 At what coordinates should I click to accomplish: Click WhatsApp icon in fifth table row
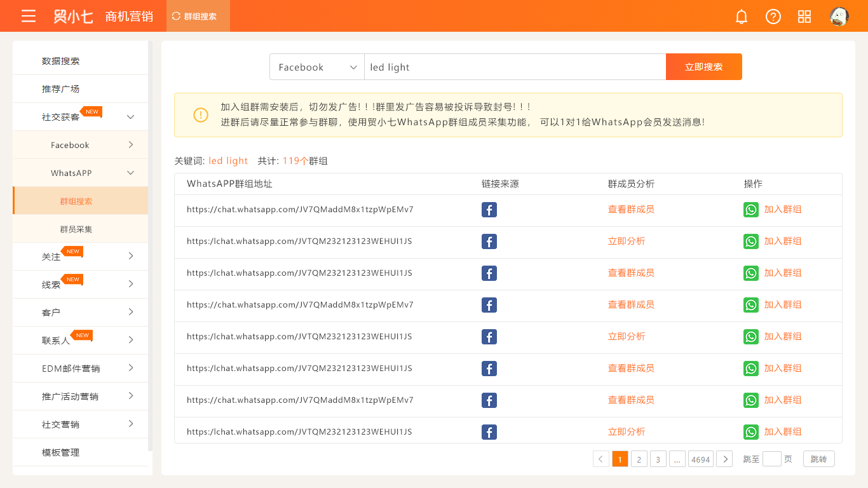point(751,337)
